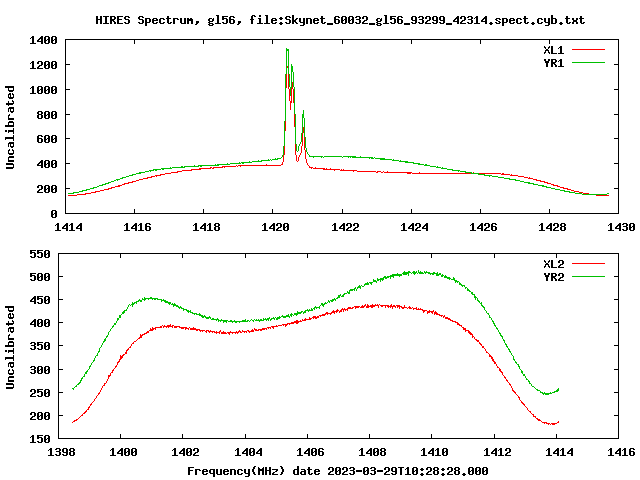Image resolution: width=640 pixels, height=480 pixels.
Task: Select the YR2 legend label
Action: click(553, 277)
